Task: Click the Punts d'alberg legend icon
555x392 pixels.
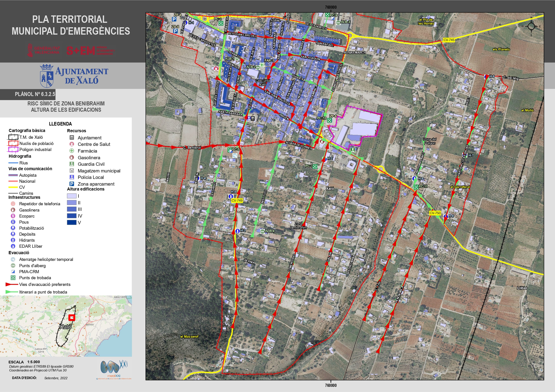Action: coord(13,265)
